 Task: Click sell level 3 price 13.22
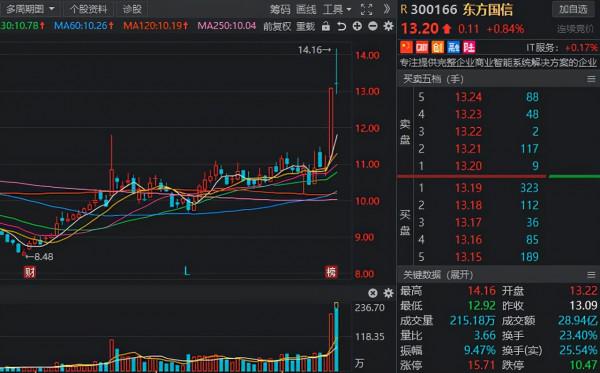(468, 131)
